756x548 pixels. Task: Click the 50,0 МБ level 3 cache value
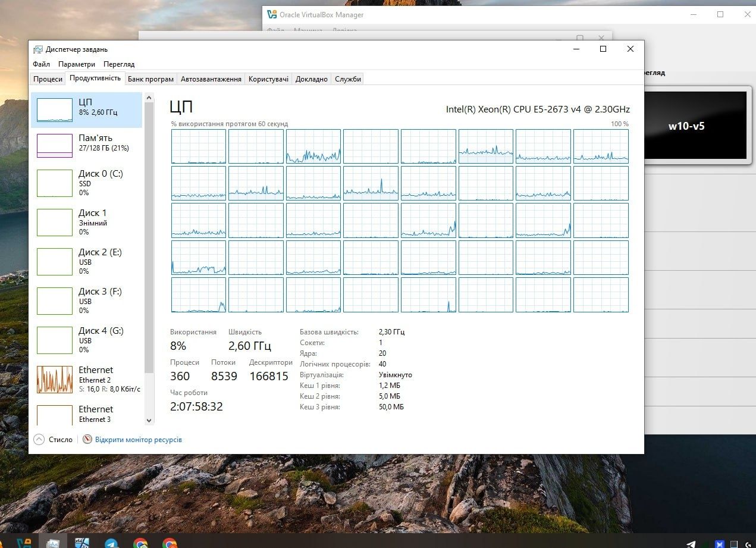tap(391, 407)
